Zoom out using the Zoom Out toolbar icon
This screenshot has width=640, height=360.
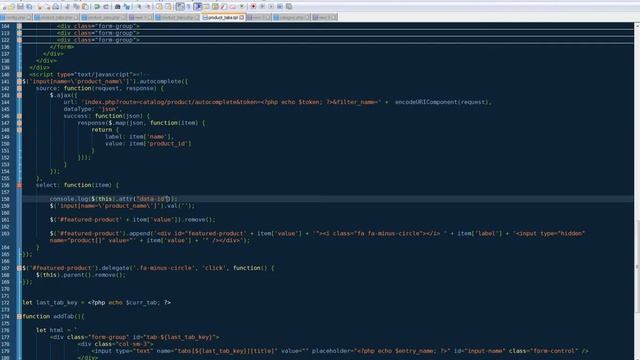click(x=148, y=7)
